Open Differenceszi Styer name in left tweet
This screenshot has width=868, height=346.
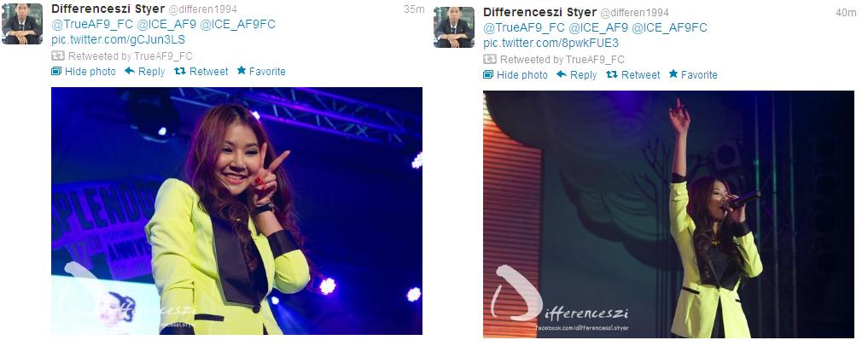(x=108, y=9)
